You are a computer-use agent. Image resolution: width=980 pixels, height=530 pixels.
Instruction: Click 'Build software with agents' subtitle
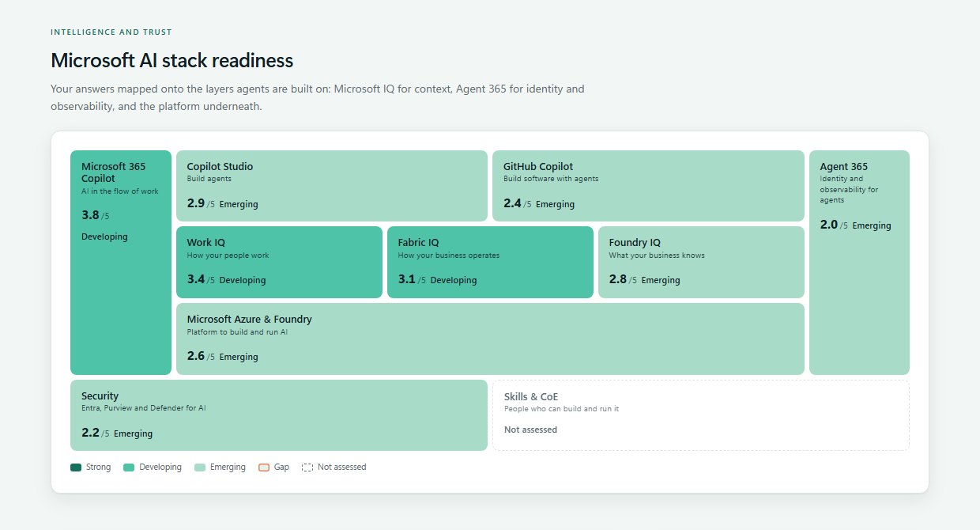(551, 179)
